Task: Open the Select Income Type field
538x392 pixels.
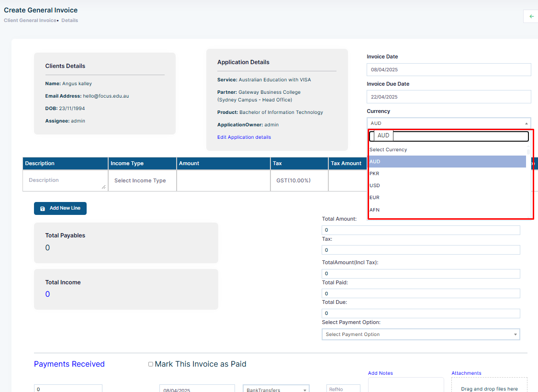Action: pos(142,180)
